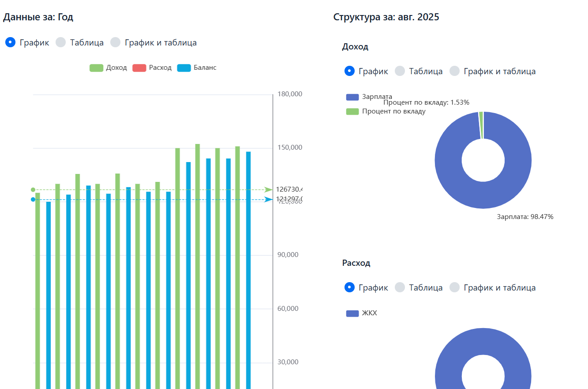Click the 90,000 axis label

coord(288,255)
